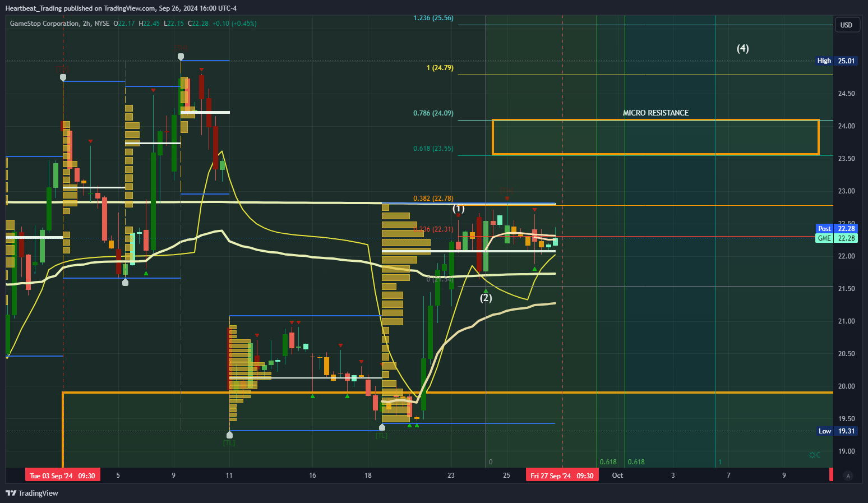Click the Heartbeat_Trading published header text
The image size is (868, 503).
click(121, 8)
